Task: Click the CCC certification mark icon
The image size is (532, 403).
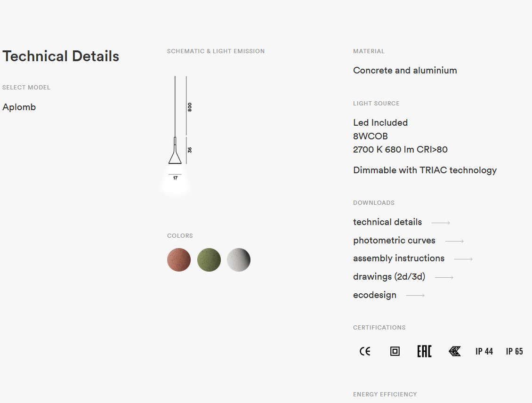Action: tap(455, 351)
